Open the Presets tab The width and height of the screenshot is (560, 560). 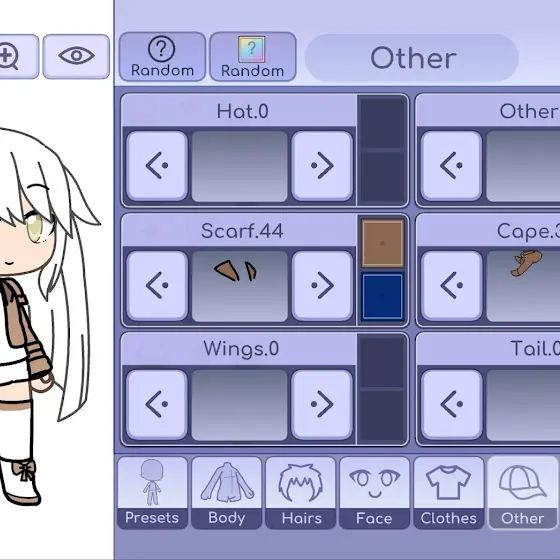[x=152, y=492]
